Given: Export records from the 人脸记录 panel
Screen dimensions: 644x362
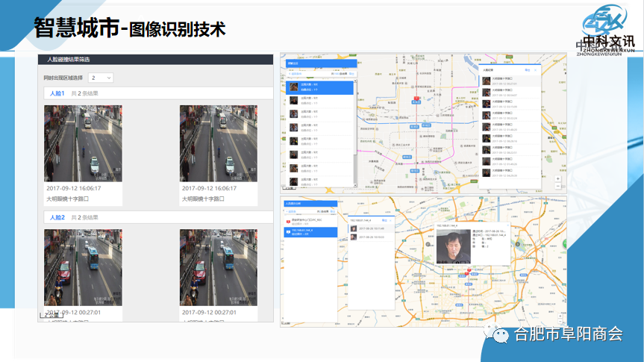Looking at the screenshot, I should coord(528,70).
